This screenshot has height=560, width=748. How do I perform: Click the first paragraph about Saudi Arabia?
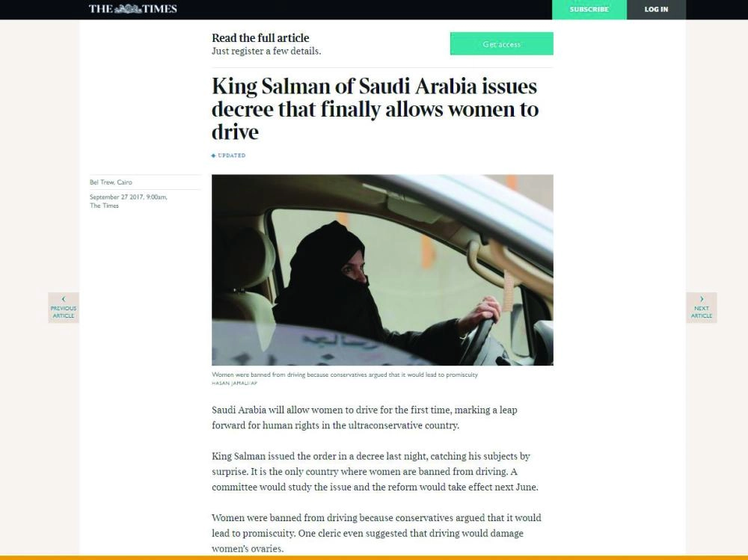364,417
